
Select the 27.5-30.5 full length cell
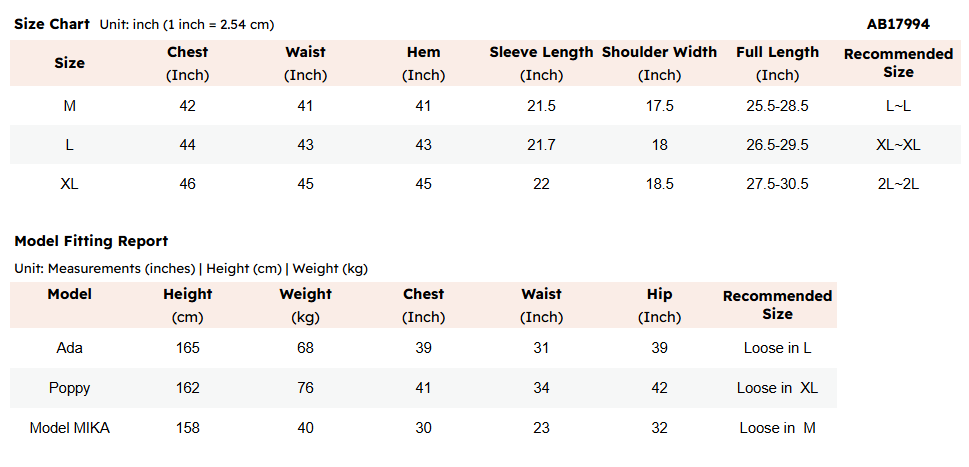(777, 183)
